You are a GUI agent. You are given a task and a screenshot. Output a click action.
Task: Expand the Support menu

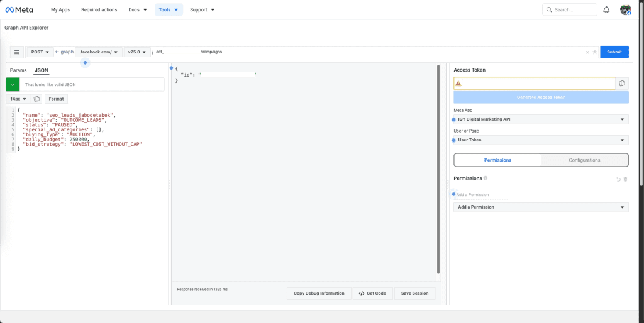point(202,10)
